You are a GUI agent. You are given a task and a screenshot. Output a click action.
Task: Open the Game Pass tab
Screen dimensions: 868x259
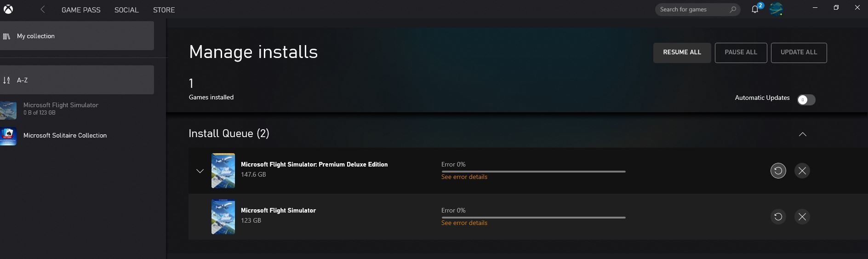[x=81, y=10]
